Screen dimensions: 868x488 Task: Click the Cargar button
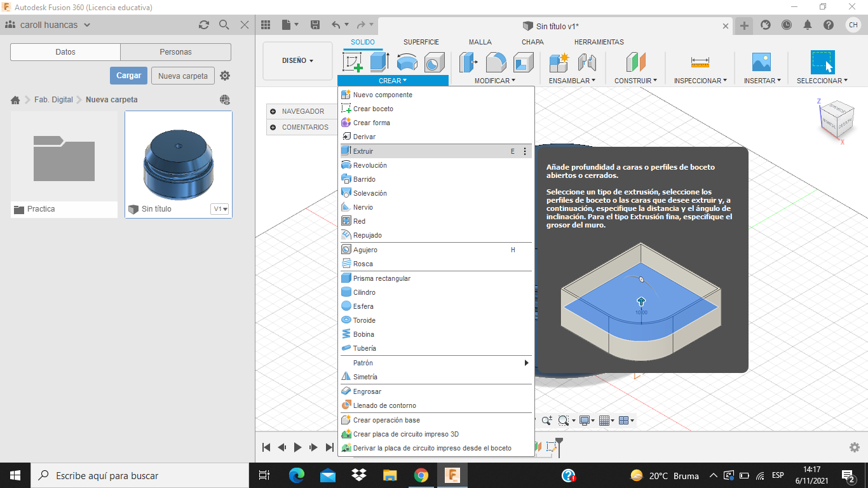tap(128, 76)
